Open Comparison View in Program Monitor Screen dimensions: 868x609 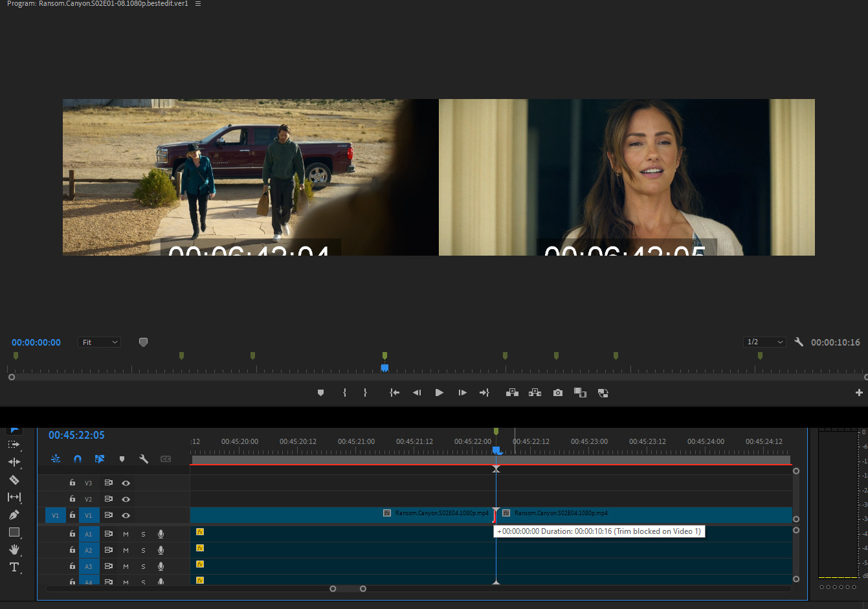580,393
